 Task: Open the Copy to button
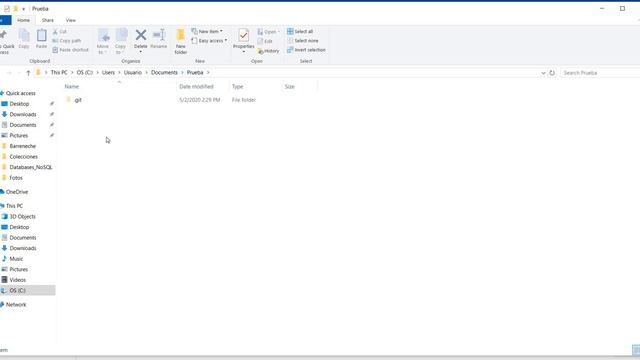point(121,41)
